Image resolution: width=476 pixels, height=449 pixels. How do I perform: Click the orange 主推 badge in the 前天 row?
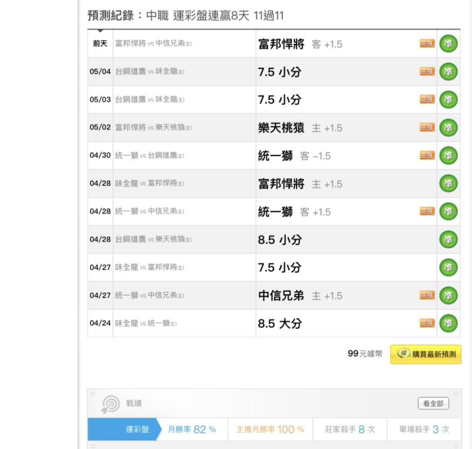(x=427, y=44)
